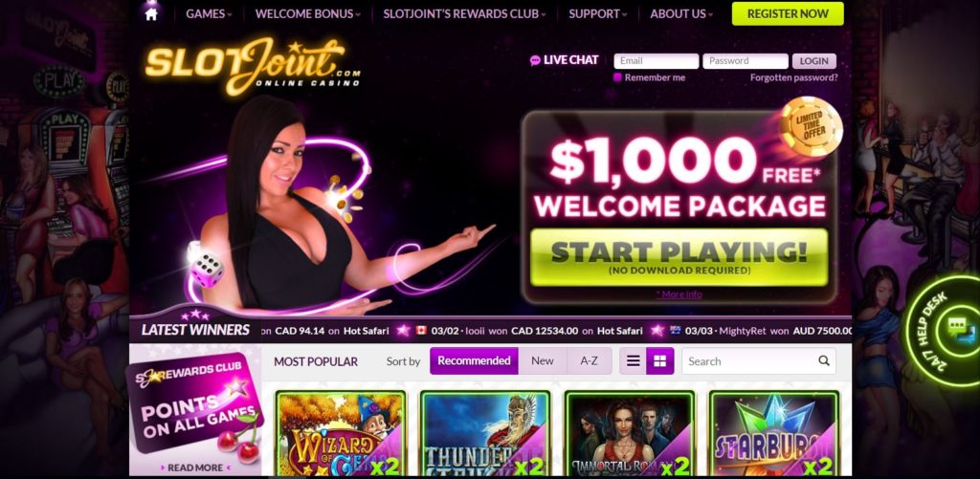Expand the Welcome Bonus dropdown menu
Viewport: 980px width, 479px height.
click(308, 13)
